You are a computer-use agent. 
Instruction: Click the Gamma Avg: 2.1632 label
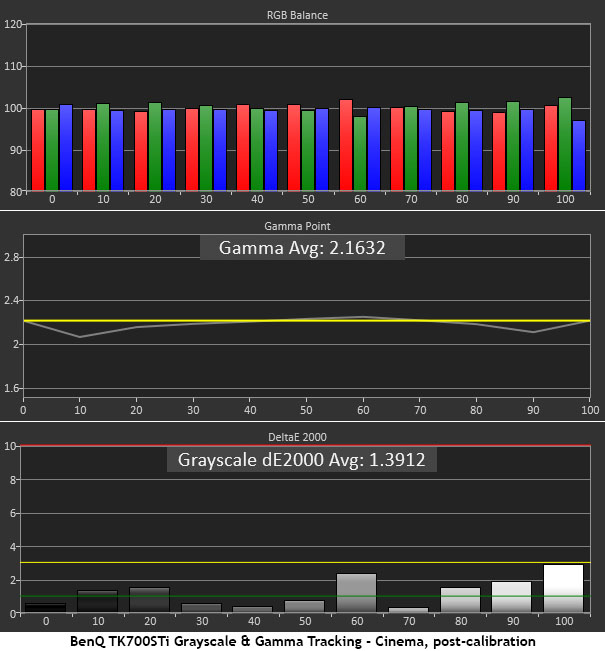pyautogui.click(x=302, y=246)
